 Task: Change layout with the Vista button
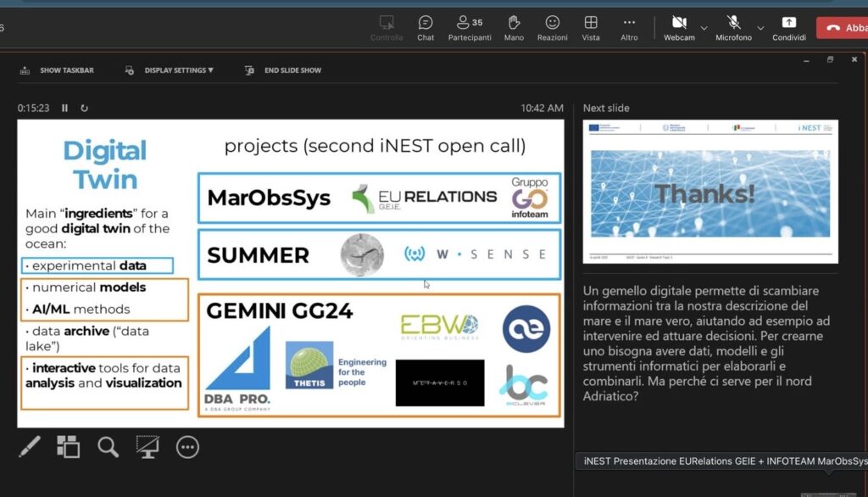coord(591,28)
